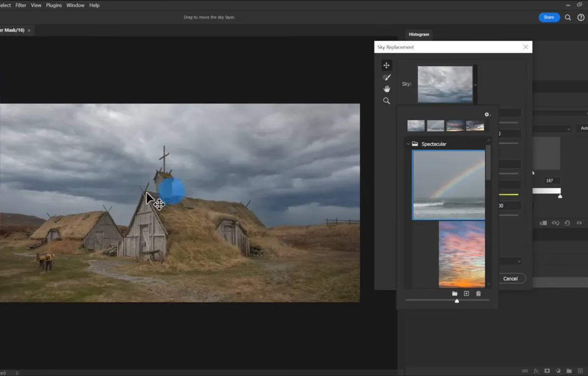The height and width of the screenshot is (376, 588).
Task: Open the adjustment layer icon in Layers panel
Action: pyautogui.click(x=559, y=371)
